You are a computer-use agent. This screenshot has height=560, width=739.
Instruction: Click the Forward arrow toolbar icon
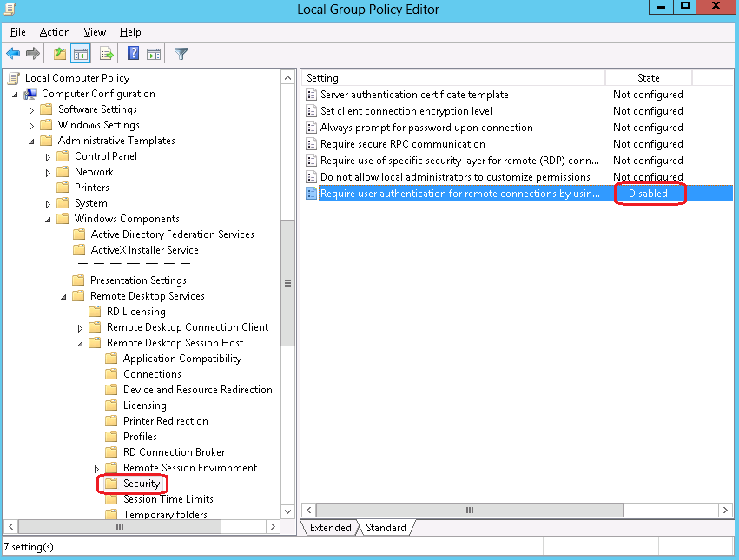pyautogui.click(x=33, y=54)
